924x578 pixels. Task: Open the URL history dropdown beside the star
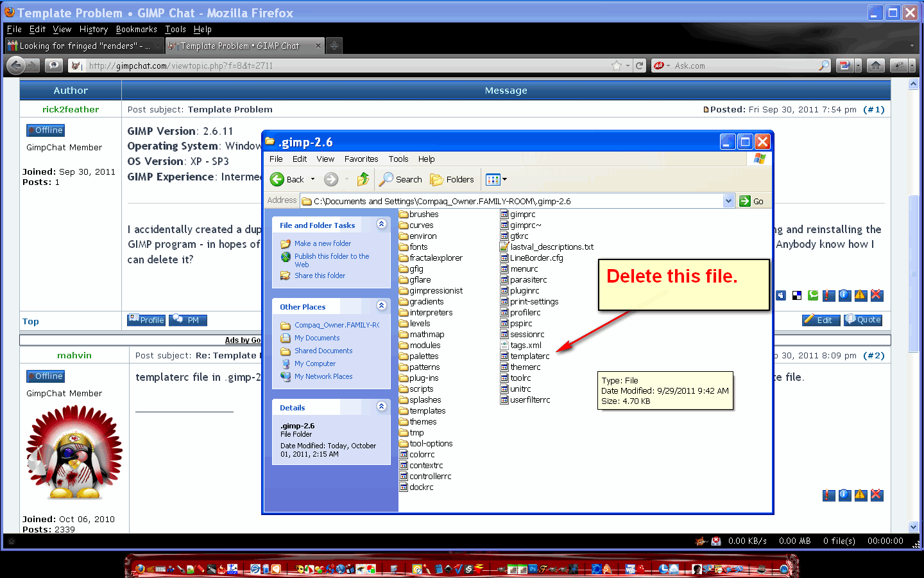[628, 66]
